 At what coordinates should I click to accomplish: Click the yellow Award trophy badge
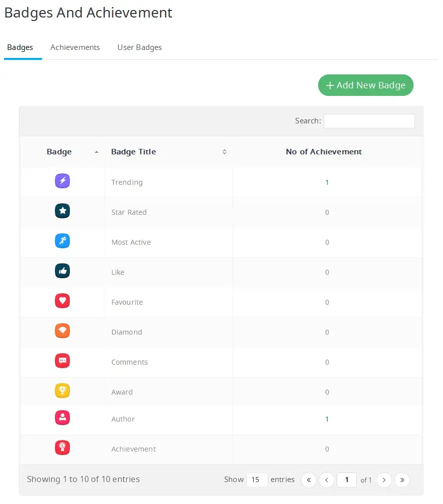(62, 391)
